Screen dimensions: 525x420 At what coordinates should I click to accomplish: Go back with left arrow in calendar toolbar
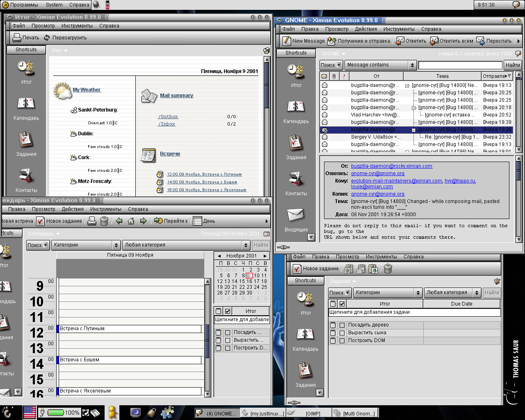coord(119,221)
